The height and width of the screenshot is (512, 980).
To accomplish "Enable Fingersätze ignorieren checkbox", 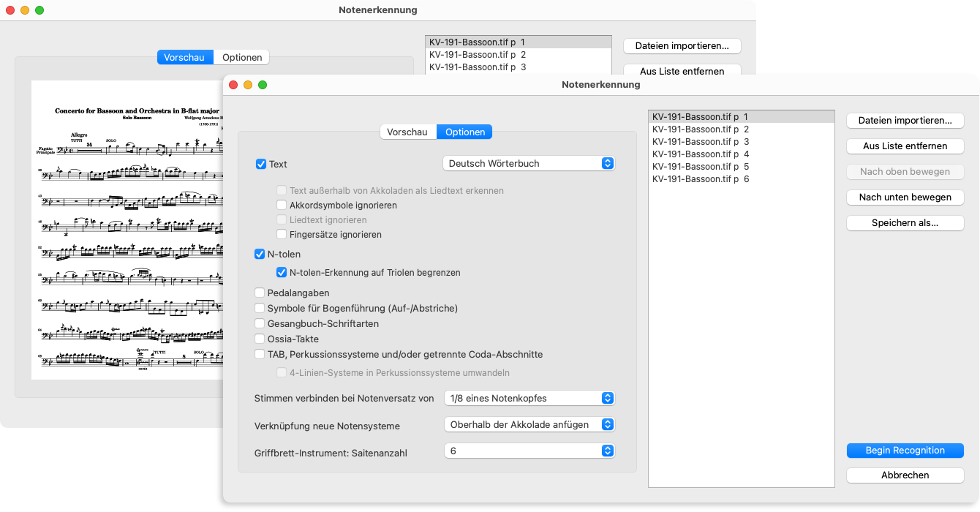I will pos(282,235).
